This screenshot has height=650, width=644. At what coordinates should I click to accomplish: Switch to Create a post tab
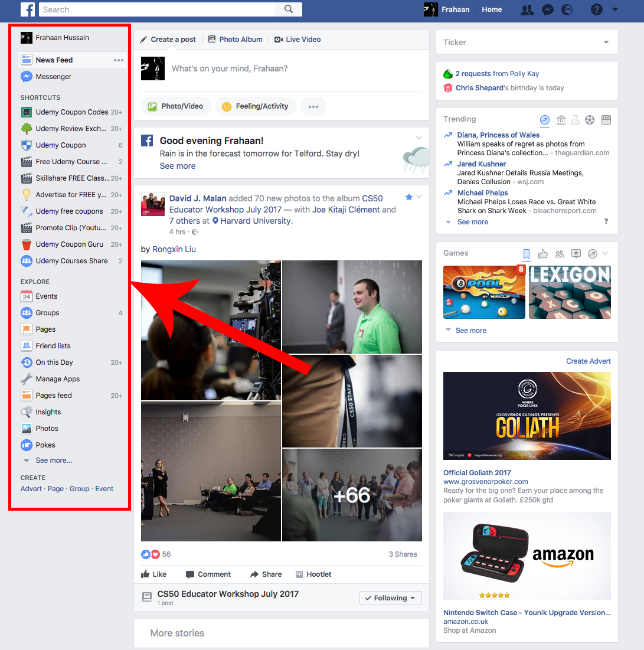point(168,40)
